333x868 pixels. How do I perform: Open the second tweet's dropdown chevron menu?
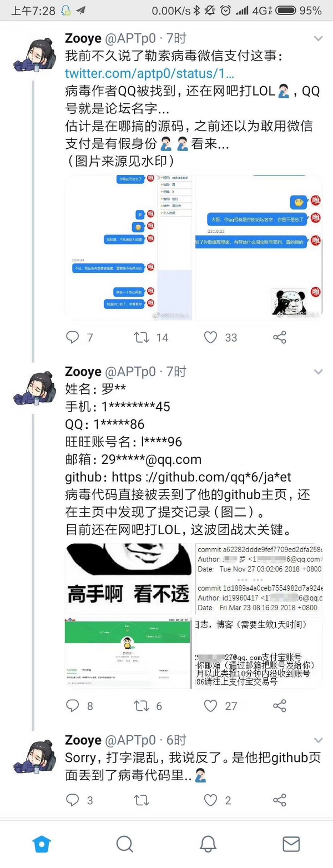[x=318, y=372]
